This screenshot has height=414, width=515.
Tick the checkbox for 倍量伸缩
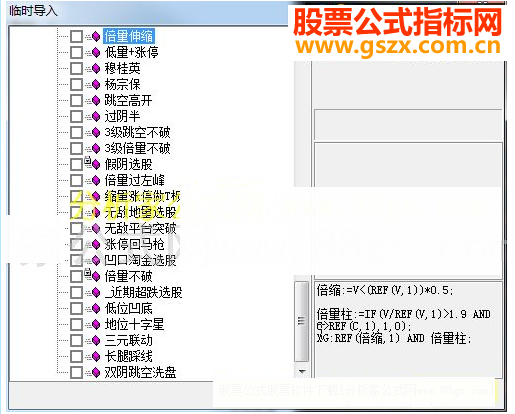pyautogui.click(x=76, y=36)
